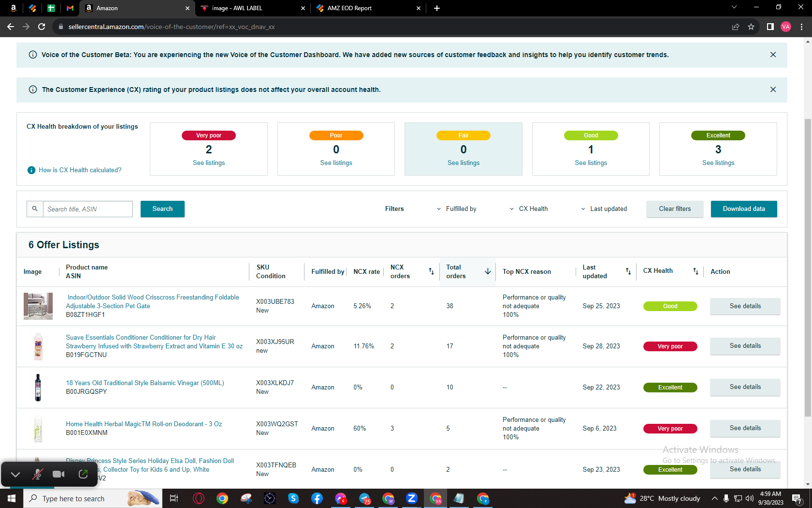The height and width of the screenshot is (508, 812).
Task: Open the browser side panel icon
Action: coord(770,27)
